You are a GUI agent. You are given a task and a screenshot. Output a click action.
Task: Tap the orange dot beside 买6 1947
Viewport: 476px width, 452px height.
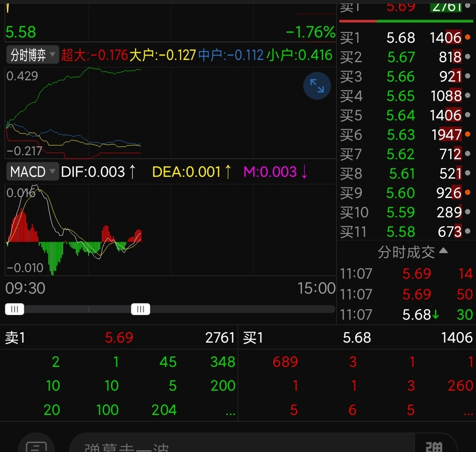coord(468,134)
